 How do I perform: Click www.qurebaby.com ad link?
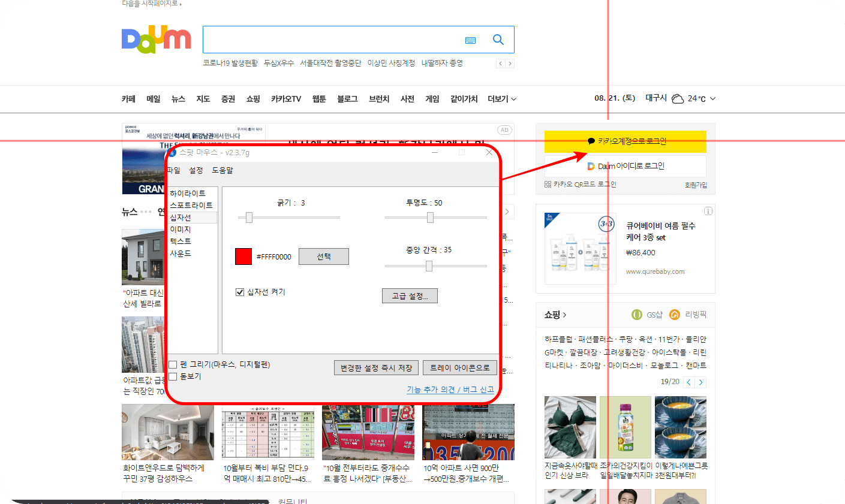pyautogui.click(x=655, y=271)
